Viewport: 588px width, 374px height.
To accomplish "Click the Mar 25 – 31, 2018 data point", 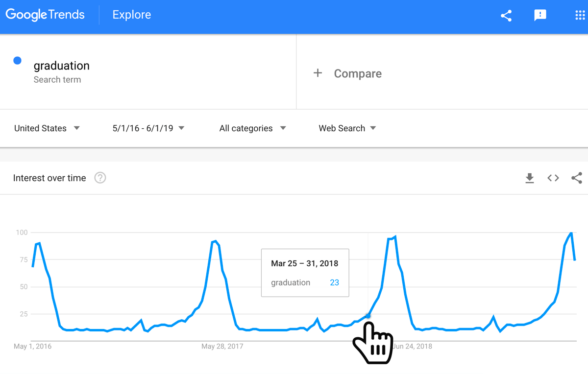I will pos(368,316).
